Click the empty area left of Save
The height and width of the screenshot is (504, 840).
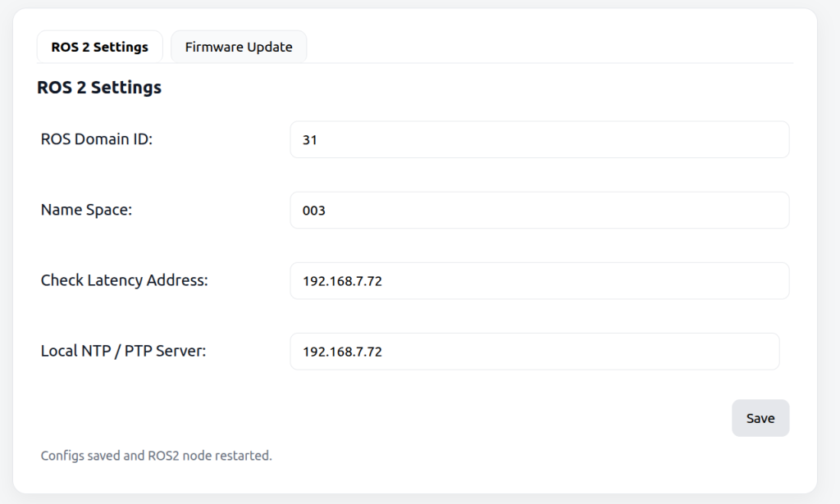[492, 418]
